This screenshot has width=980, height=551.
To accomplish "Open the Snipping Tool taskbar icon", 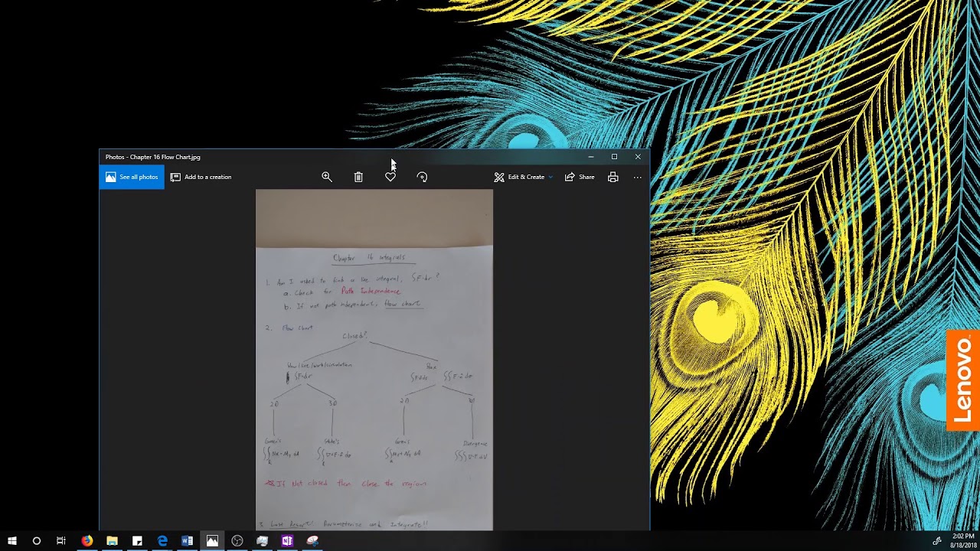I will 312,541.
